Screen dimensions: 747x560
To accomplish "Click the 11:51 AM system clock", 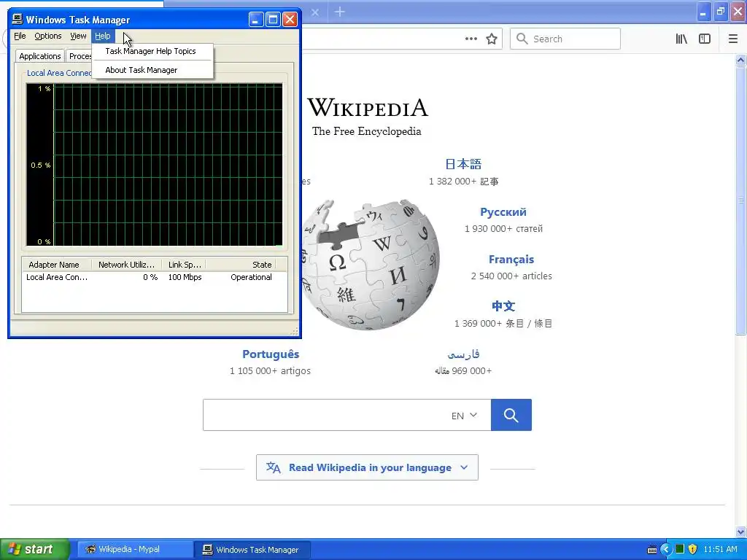I will coord(720,549).
